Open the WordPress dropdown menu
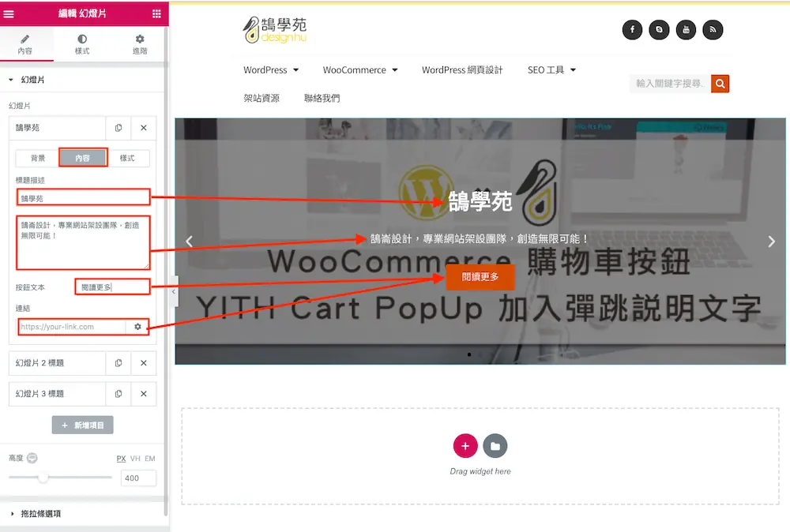The width and height of the screenshot is (790, 532). [271, 70]
